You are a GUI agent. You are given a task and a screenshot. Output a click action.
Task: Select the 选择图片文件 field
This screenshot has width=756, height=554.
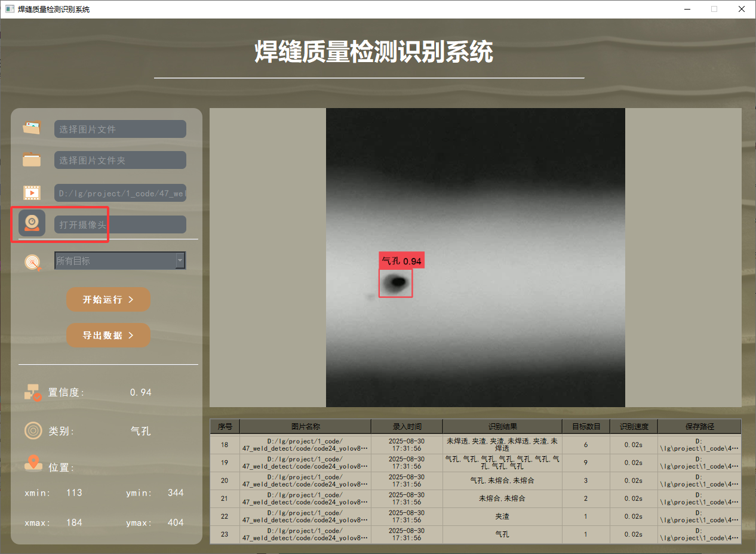coord(120,129)
